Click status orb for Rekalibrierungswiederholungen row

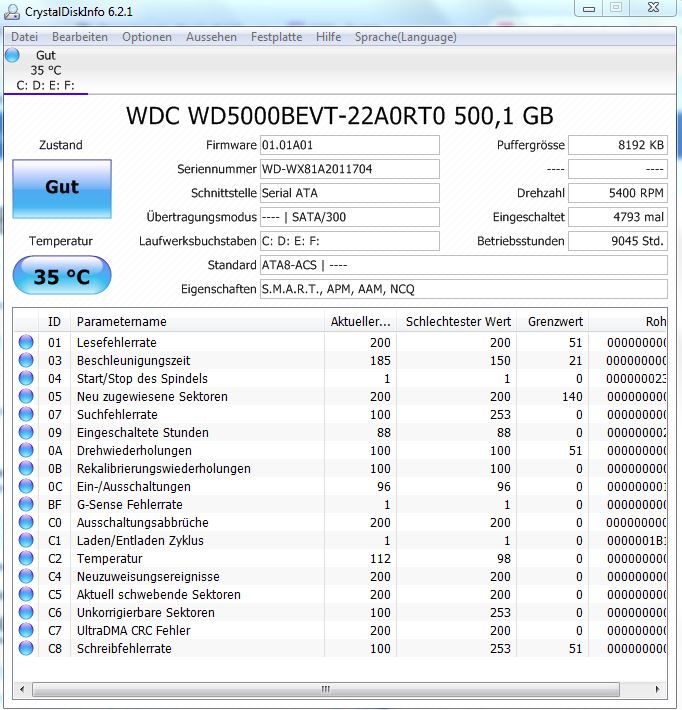(x=26, y=468)
